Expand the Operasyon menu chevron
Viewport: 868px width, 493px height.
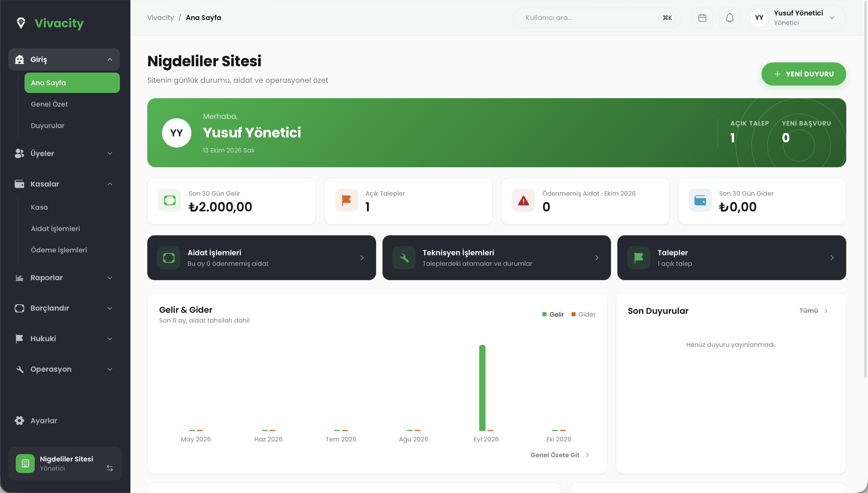110,369
